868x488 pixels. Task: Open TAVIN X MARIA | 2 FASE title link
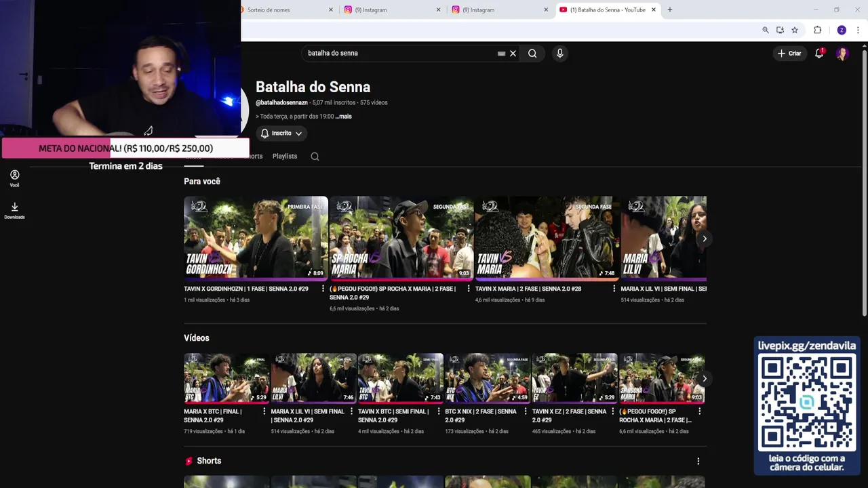coord(528,289)
